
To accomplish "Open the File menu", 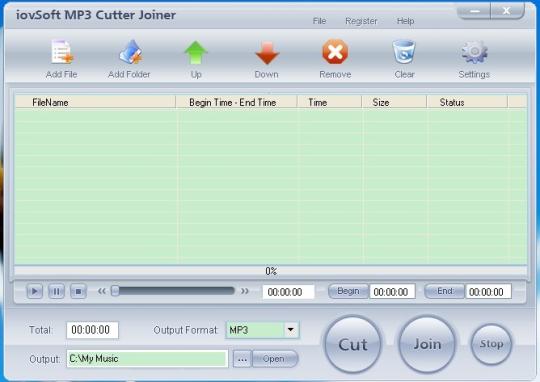I will (x=319, y=21).
